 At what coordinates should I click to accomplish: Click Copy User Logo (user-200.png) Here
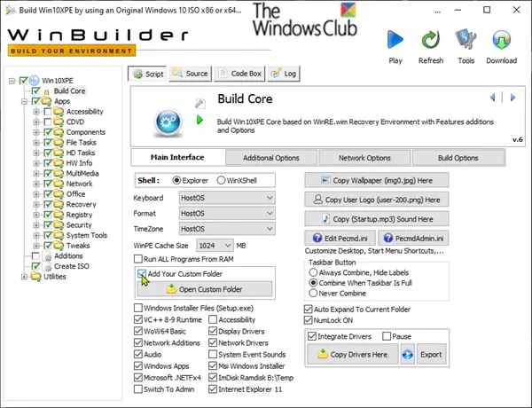(x=377, y=200)
